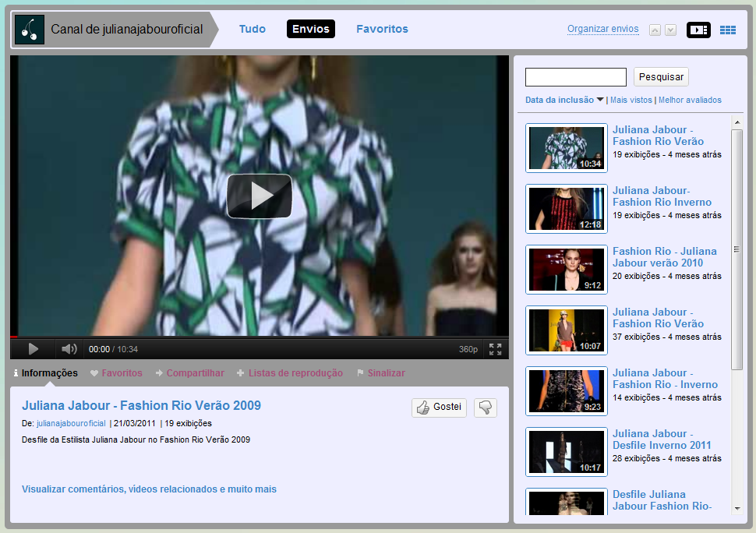
Task: Expand the Data da inclusão sort dropdown
Action: click(x=564, y=100)
